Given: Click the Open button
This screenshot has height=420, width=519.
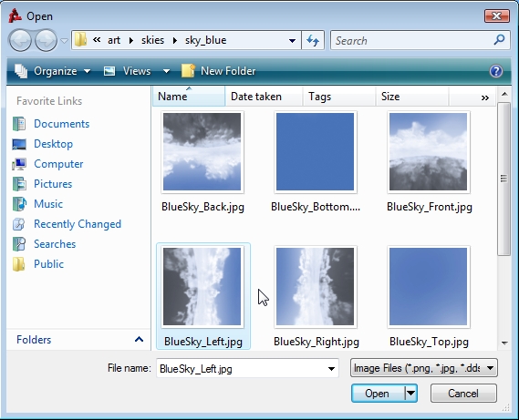Looking at the screenshot, I should 378,394.
